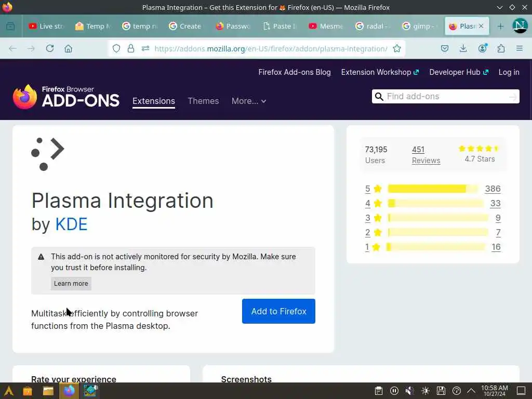Expand the More… dropdown menu
Image resolution: width=532 pixels, height=399 pixels.
[x=249, y=101]
